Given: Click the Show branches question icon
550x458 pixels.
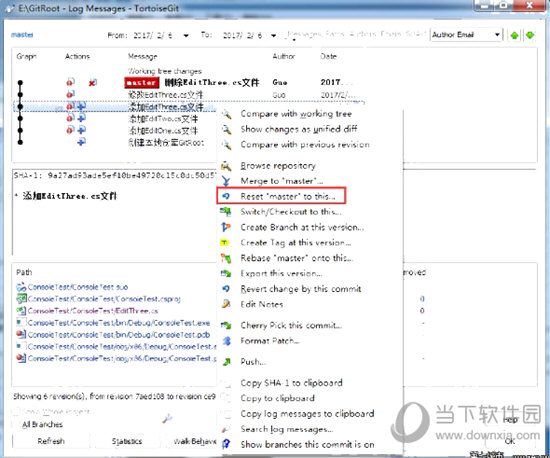Looking at the screenshot, I should pos(227,444).
